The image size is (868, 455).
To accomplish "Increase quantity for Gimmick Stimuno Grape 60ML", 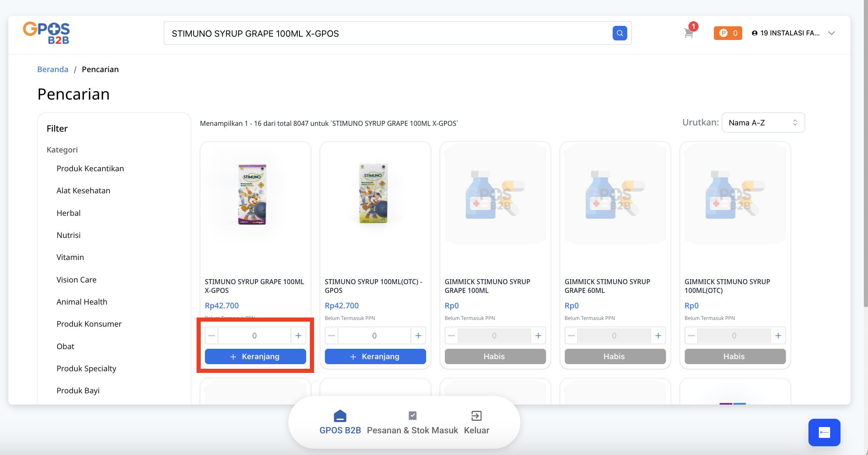I will click(658, 335).
